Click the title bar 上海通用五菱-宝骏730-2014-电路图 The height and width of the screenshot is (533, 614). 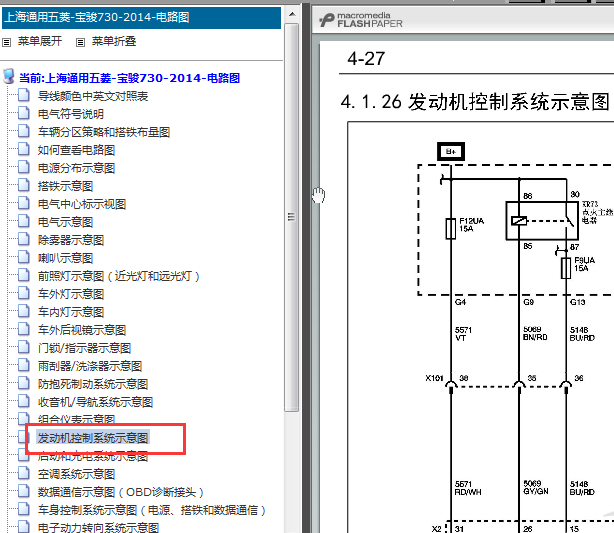coord(141,18)
